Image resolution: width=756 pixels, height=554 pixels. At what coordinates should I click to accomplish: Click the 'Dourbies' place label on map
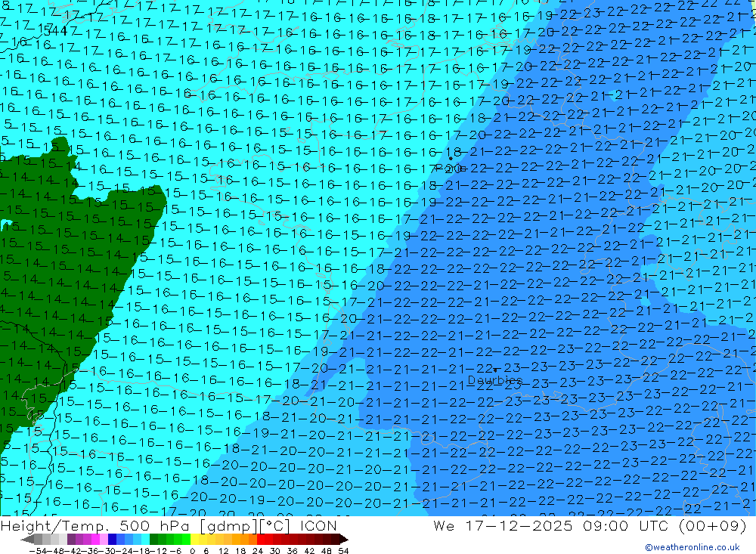click(495, 380)
